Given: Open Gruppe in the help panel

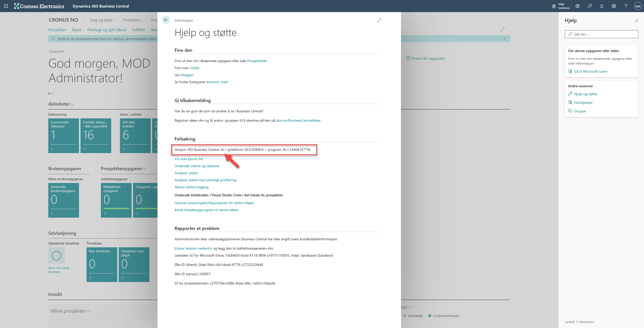Looking at the screenshot, I should [x=580, y=111].
